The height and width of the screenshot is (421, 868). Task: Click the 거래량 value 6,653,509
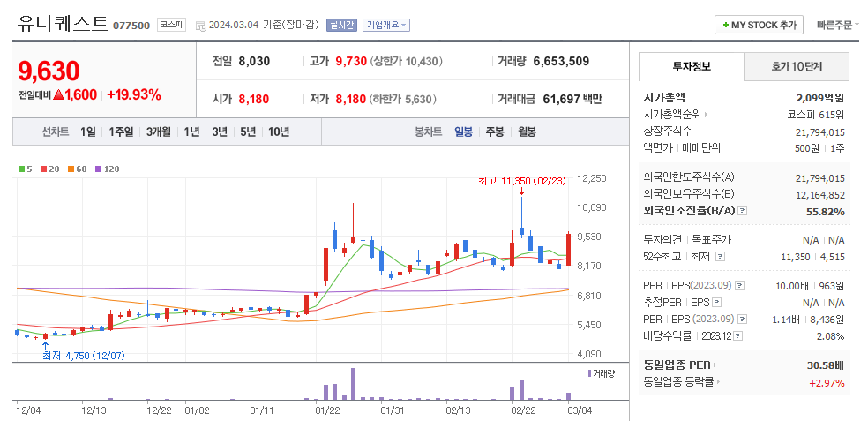[x=561, y=62]
